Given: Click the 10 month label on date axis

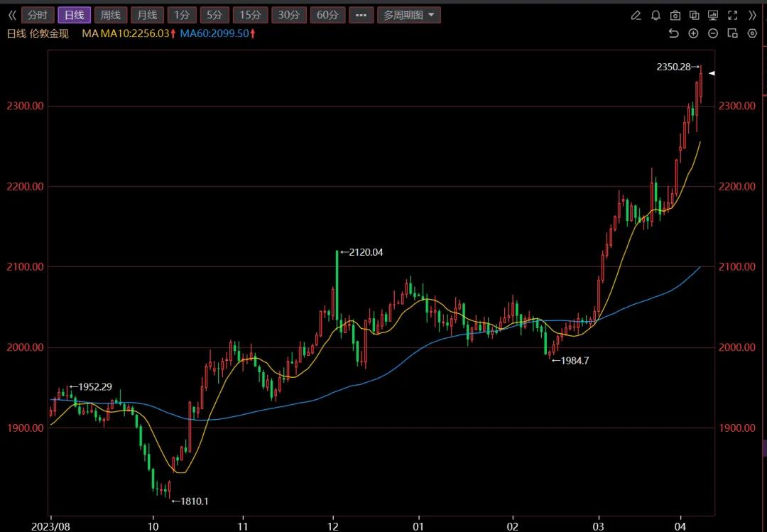Looking at the screenshot, I should pos(153,526).
